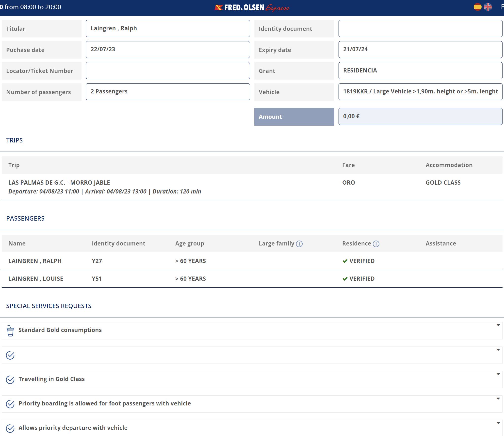The width and height of the screenshot is (504, 436).
Task: Click the Priority boarding check icon
Action: click(10, 404)
